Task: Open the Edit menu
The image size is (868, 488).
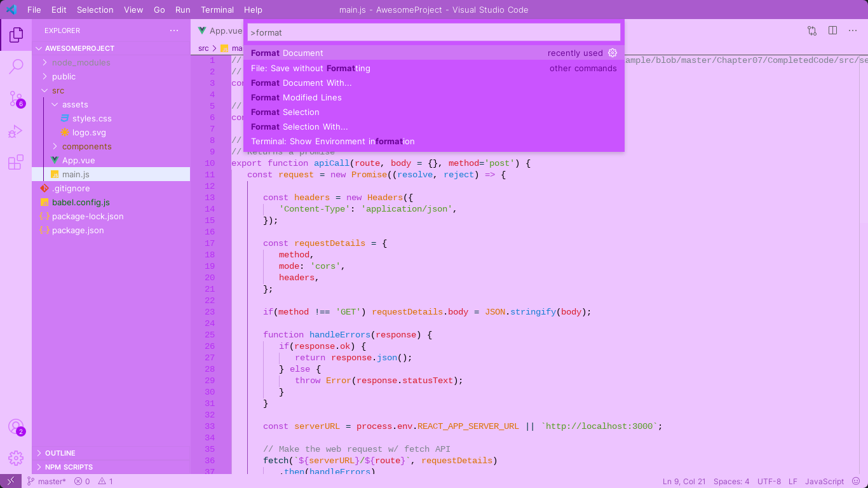Action: pos(59,10)
